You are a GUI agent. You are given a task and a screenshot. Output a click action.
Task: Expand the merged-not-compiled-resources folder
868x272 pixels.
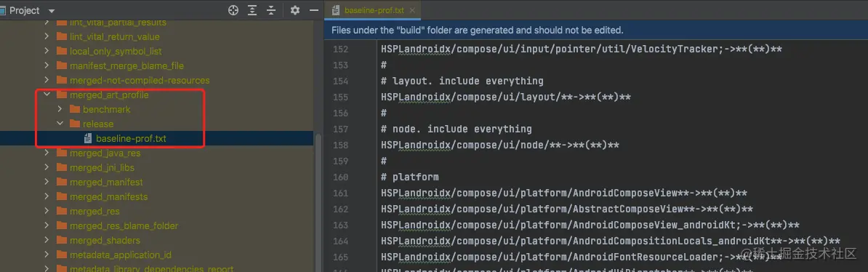pyautogui.click(x=47, y=80)
